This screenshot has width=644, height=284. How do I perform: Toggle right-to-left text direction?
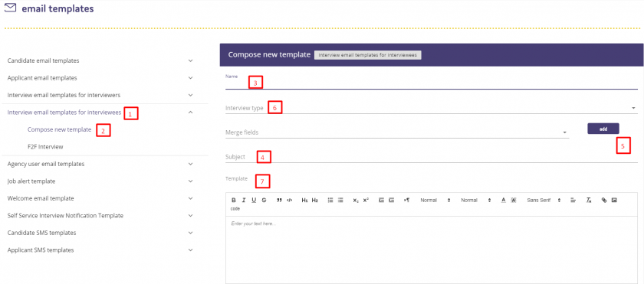coord(406,200)
